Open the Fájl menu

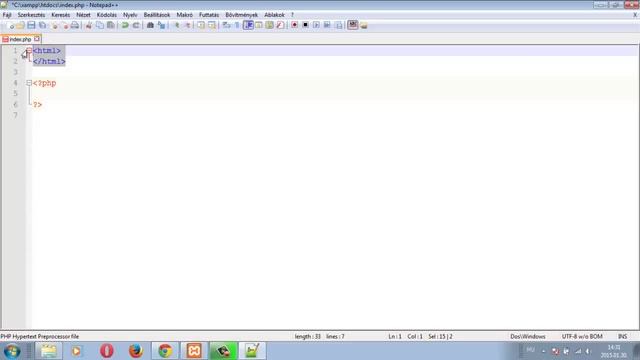(7, 15)
